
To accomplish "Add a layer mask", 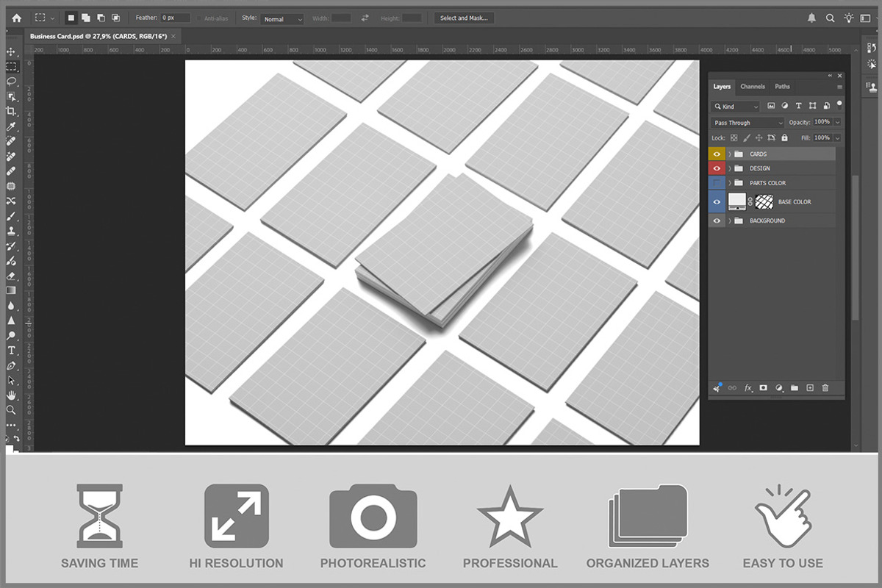I will [764, 388].
